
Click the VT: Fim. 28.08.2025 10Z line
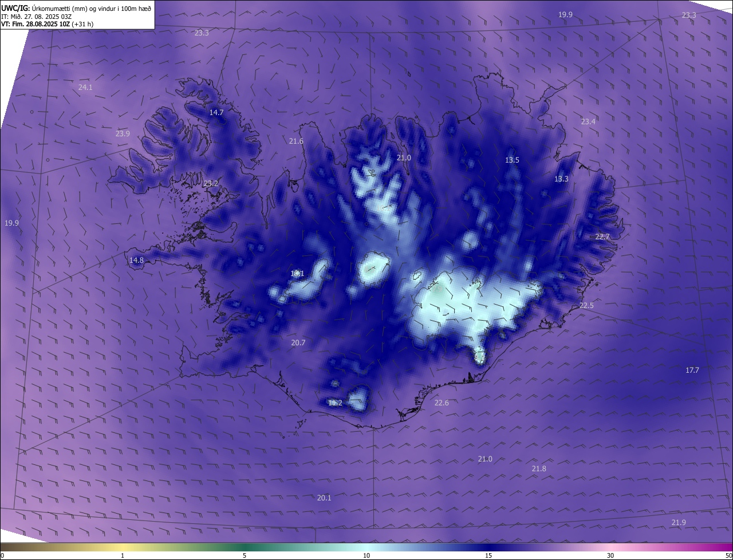47,24
